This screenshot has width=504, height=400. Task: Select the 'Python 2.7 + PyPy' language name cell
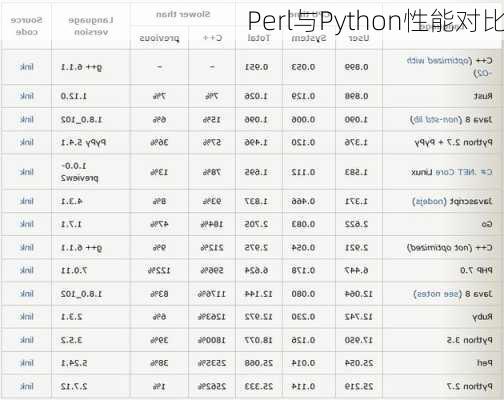pyautogui.click(x=454, y=143)
